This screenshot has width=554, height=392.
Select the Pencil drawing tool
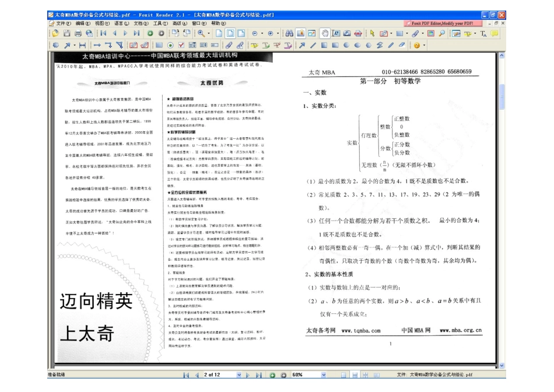coord(390,45)
